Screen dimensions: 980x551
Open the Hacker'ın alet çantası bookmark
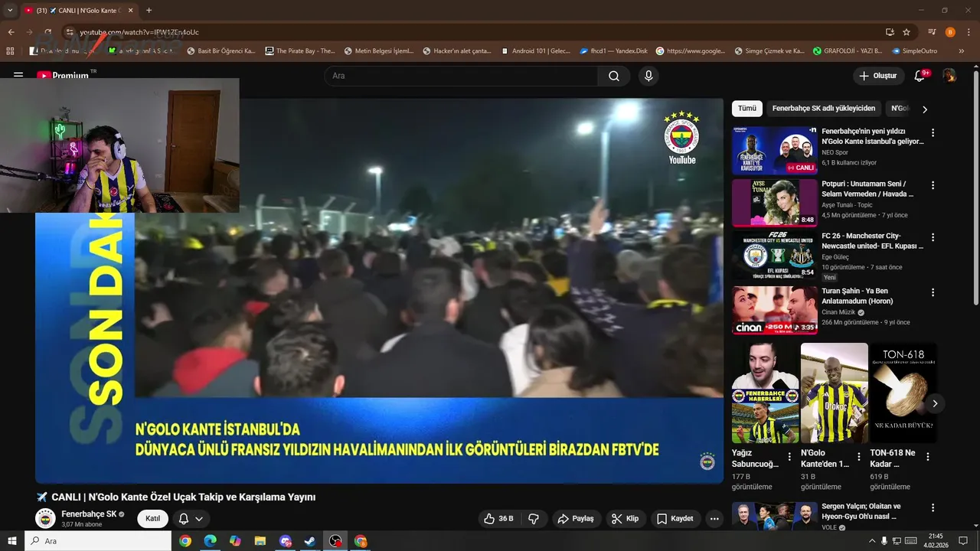pos(457,51)
